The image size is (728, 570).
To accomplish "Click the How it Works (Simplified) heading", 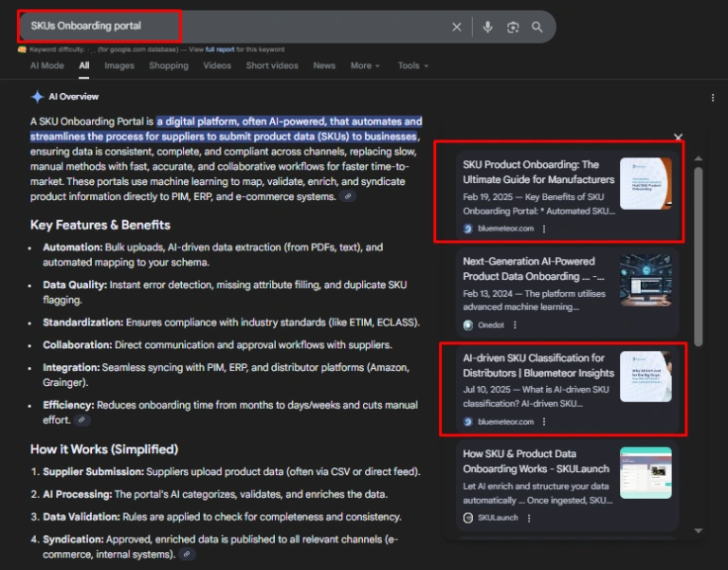I will point(104,450).
